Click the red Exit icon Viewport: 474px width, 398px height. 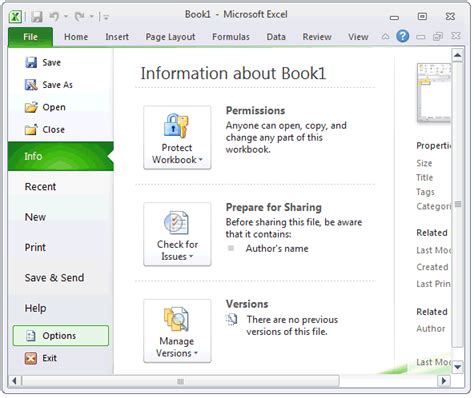[x=31, y=358]
